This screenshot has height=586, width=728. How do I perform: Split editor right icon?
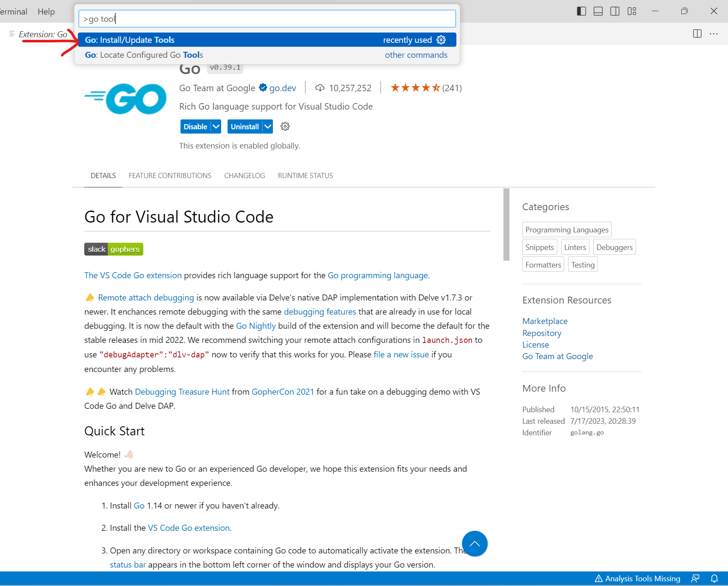coord(697,33)
